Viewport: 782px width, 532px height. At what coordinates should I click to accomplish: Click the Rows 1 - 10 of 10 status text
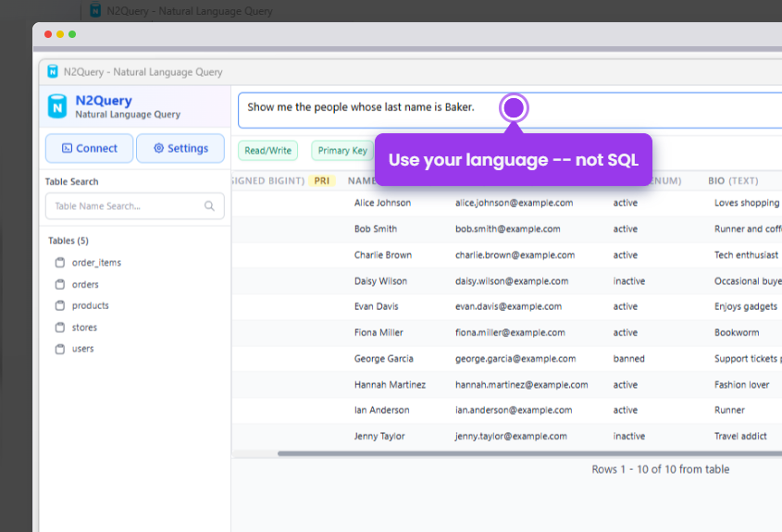[x=661, y=469]
